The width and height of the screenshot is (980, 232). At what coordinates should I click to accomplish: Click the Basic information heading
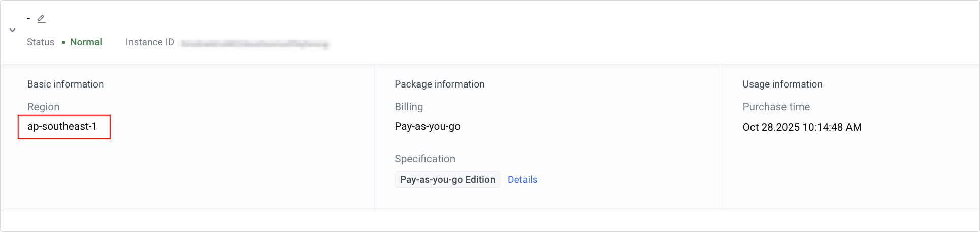(x=66, y=84)
